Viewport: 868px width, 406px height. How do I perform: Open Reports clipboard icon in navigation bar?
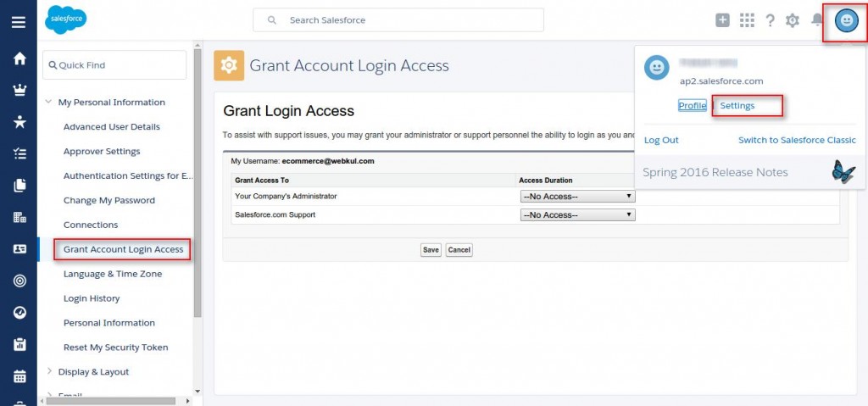click(19, 344)
